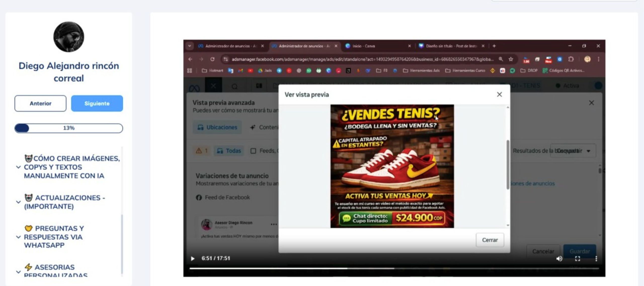Open the Telegram bookmark
The height and width of the screenshot is (286, 644).
tap(279, 71)
